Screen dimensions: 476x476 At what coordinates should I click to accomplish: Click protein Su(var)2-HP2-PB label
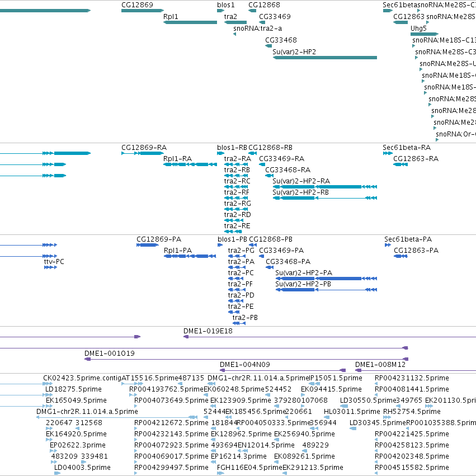point(303,284)
